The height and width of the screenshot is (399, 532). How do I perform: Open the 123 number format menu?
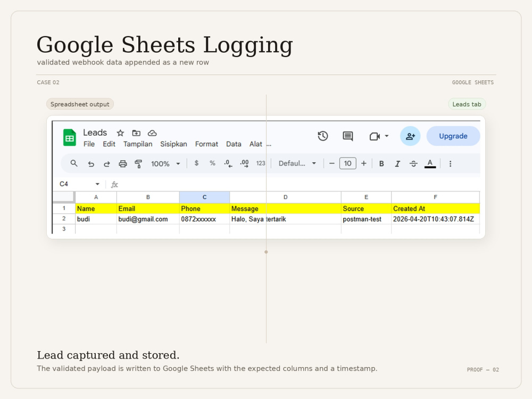tap(261, 163)
